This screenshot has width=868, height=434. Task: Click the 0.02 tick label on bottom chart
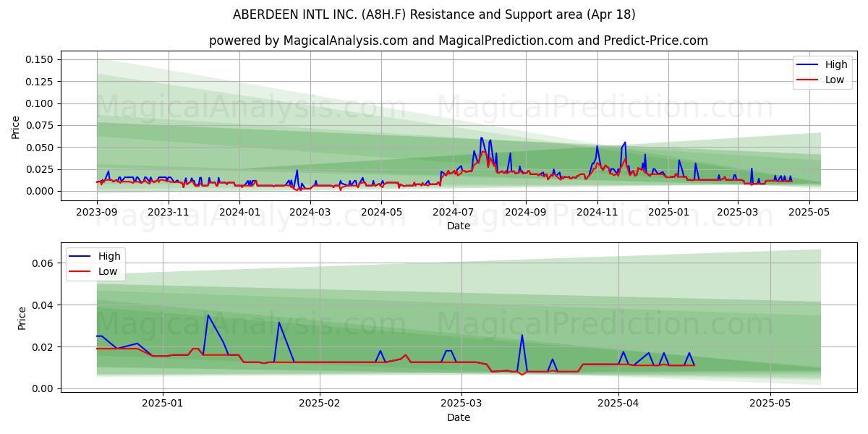pos(43,347)
